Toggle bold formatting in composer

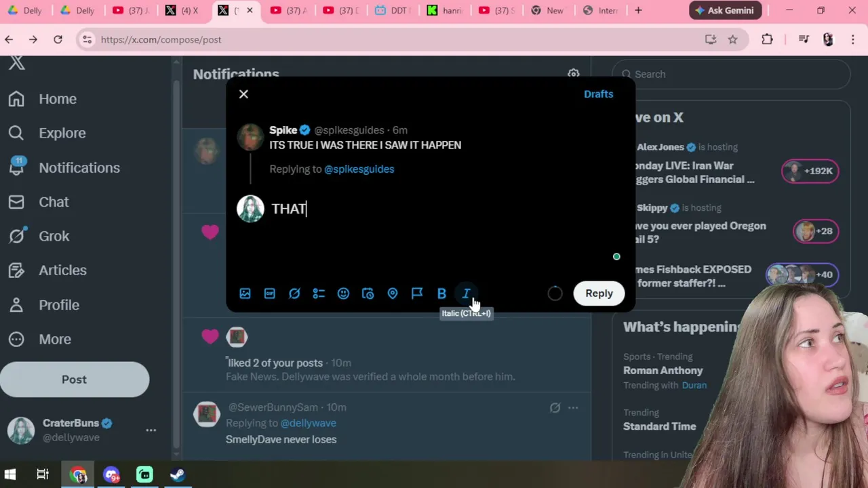tap(441, 293)
